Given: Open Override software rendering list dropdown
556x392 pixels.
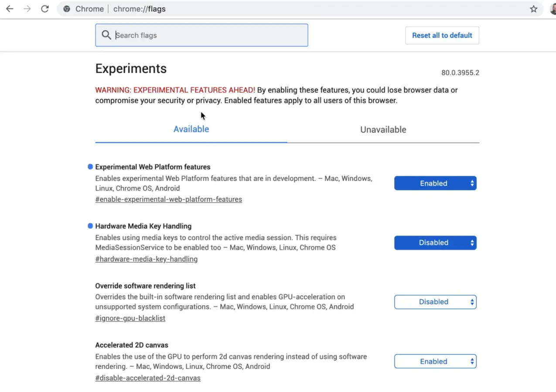Looking at the screenshot, I should point(435,302).
